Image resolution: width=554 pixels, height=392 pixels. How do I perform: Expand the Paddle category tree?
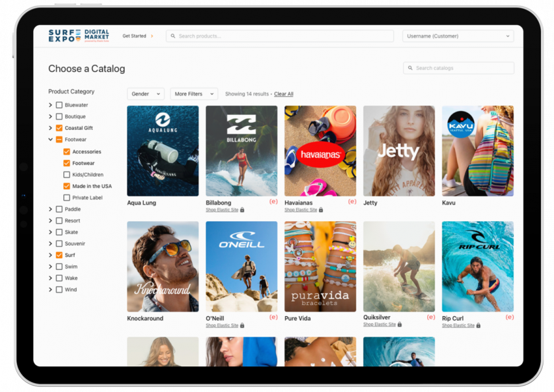pos(50,209)
